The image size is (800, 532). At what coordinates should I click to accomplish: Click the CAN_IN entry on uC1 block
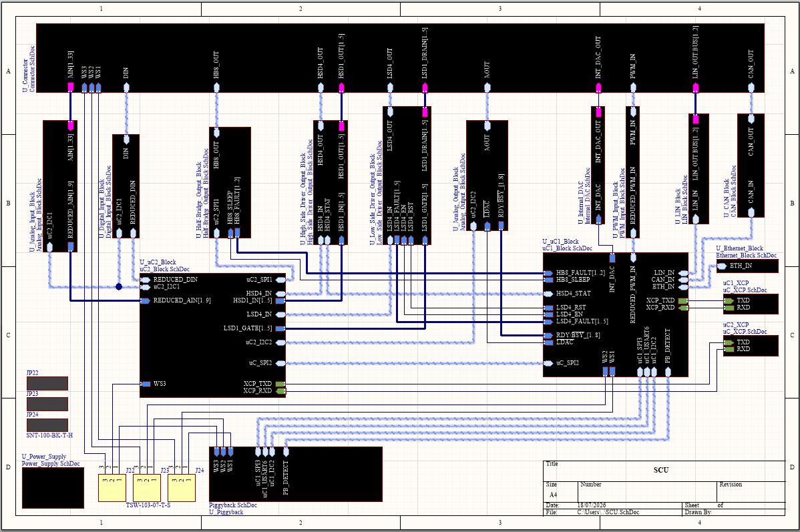(x=669, y=280)
